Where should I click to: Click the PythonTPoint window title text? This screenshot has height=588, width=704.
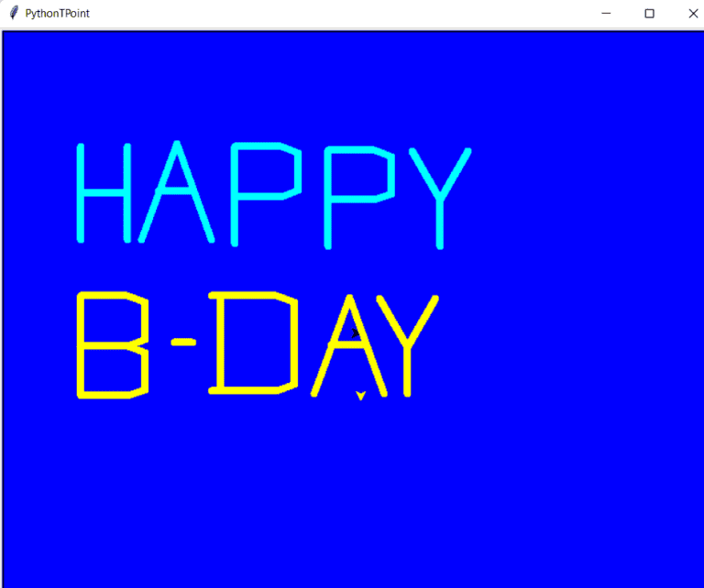click(57, 14)
